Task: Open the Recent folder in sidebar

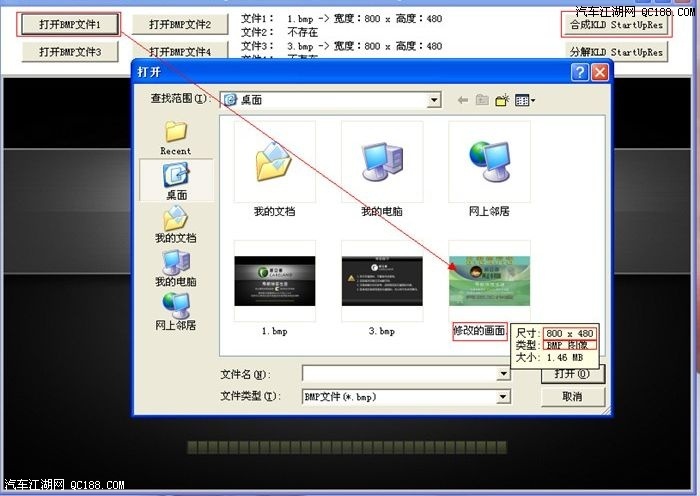Action: pyautogui.click(x=176, y=137)
